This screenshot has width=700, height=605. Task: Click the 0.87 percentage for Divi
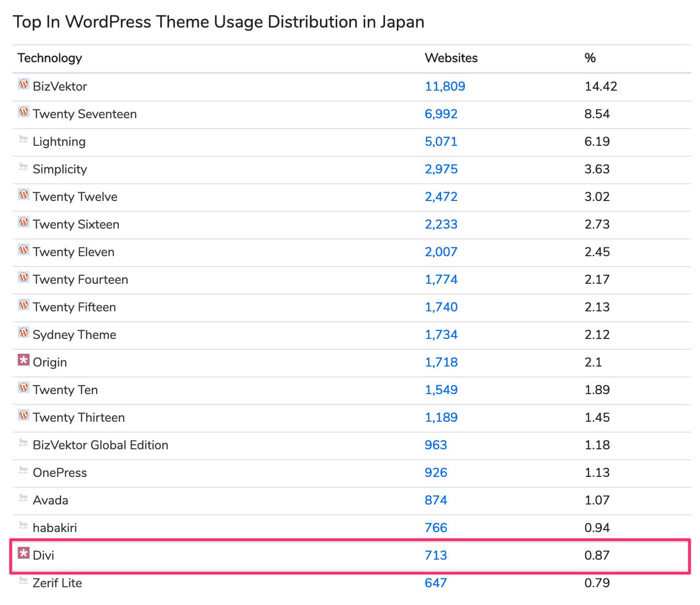pyautogui.click(x=597, y=555)
